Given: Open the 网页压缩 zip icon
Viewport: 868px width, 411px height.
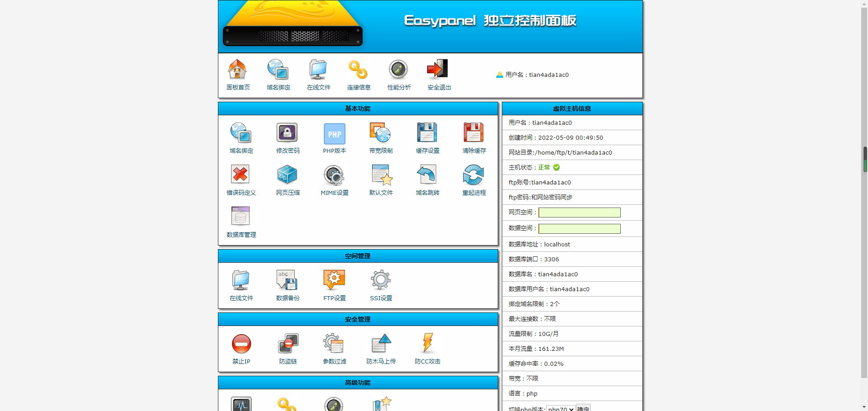Looking at the screenshot, I should tap(288, 175).
